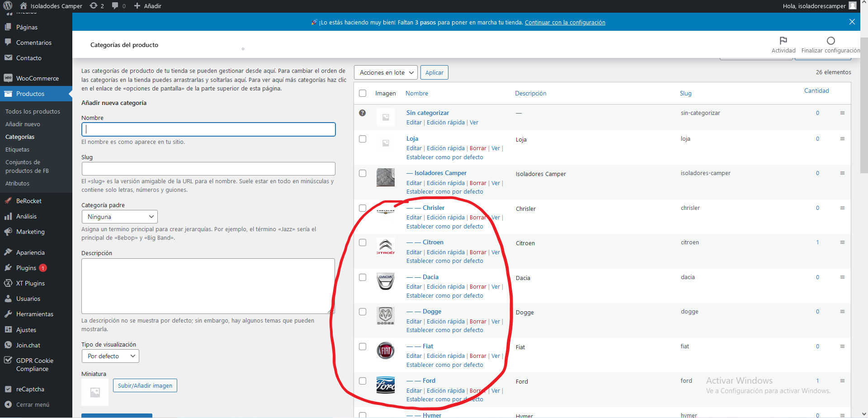The width and height of the screenshot is (868, 418).
Task: Tick the Loja checkbox
Action: 363,139
